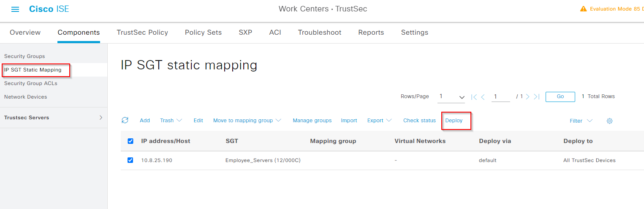
Task: Refresh the IP SGT mapping table
Action: point(125,120)
